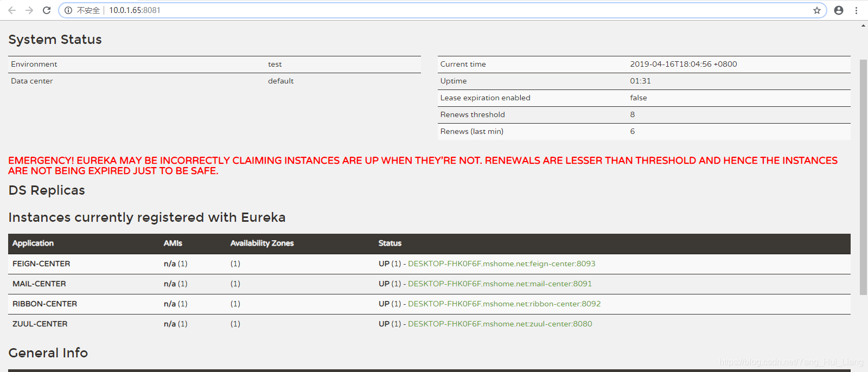Screen dimensions: 868x372
Task: Click the Environment label
Action: tap(34, 64)
